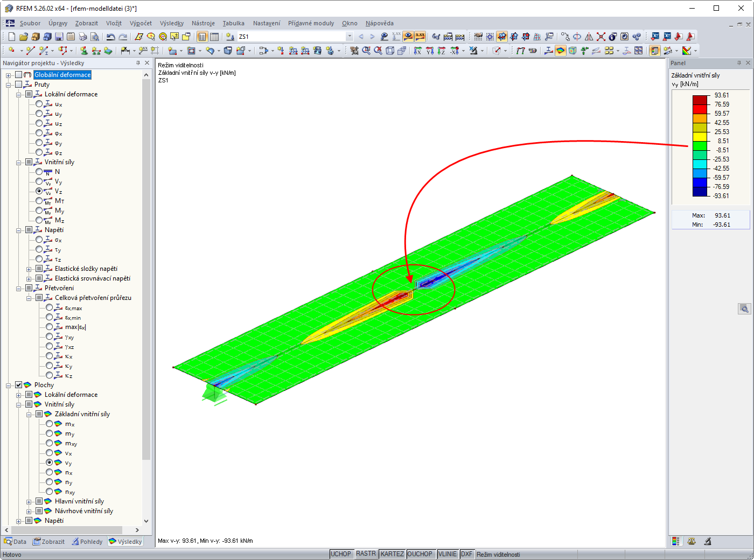The image size is (754, 560).
Task: Undo the last action with the undo arrow
Action: [x=111, y=37]
